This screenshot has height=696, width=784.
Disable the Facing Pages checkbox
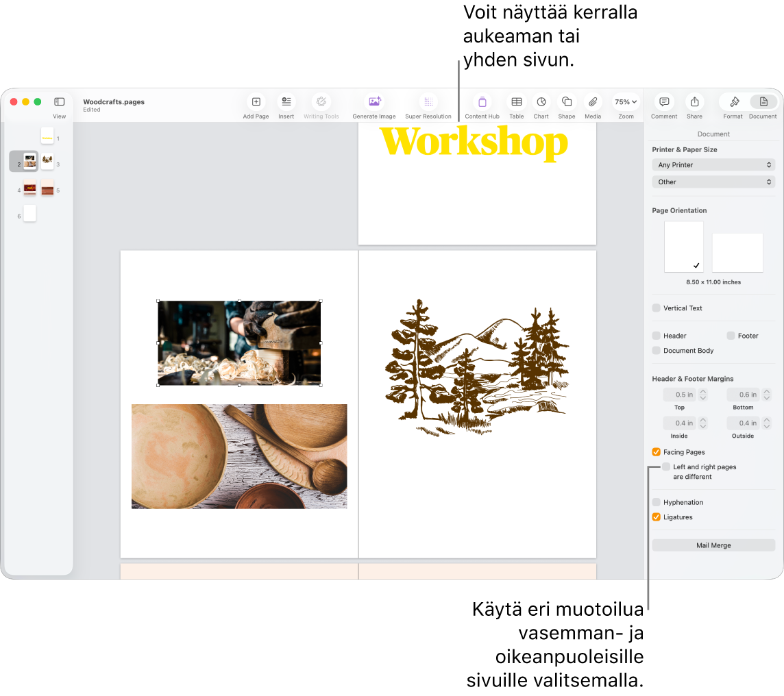(x=657, y=452)
